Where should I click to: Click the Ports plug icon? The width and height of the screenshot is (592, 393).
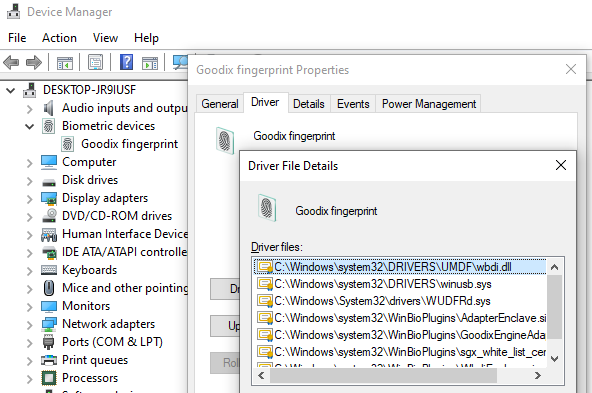(48, 342)
